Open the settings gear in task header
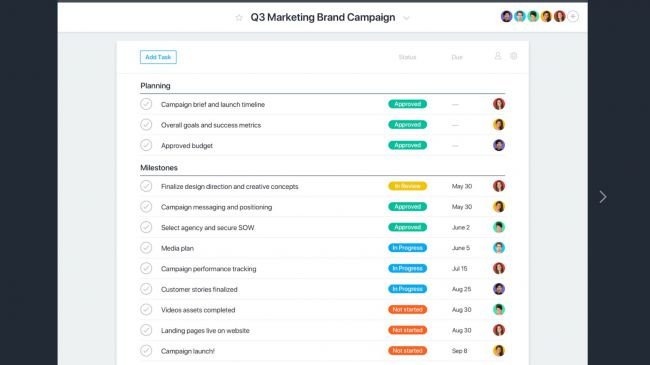Image resolution: width=650 pixels, height=365 pixels. point(514,56)
